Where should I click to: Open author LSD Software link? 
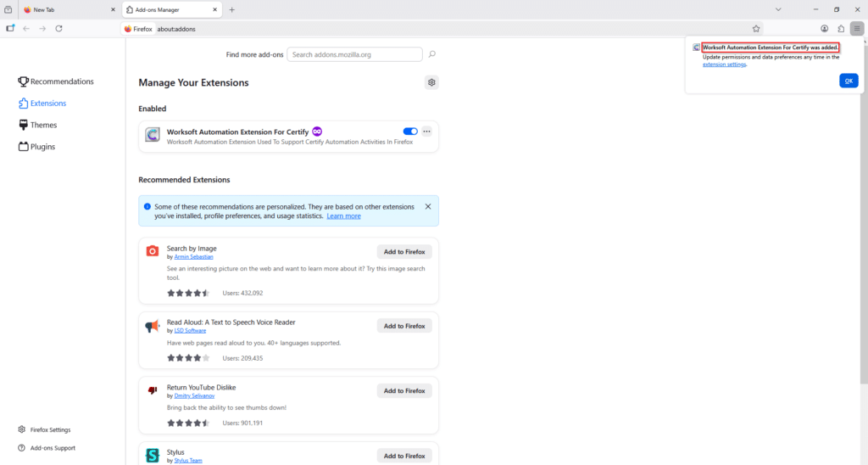190,330
